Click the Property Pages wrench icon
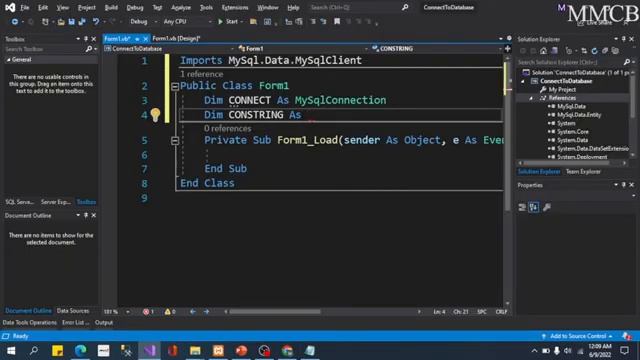 click(x=547, y=207)
